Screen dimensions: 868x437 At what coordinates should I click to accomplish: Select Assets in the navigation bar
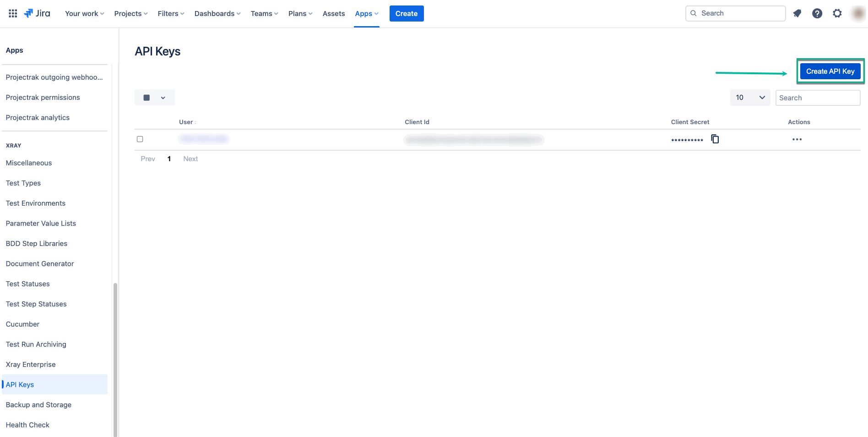pyautogui.click(x=333, y=13)
